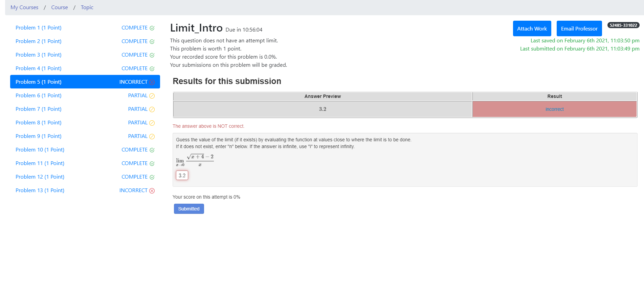Click the Limit_Intro heading
The width and height of the screenshot is (644, 284).
tap(196, 28)
